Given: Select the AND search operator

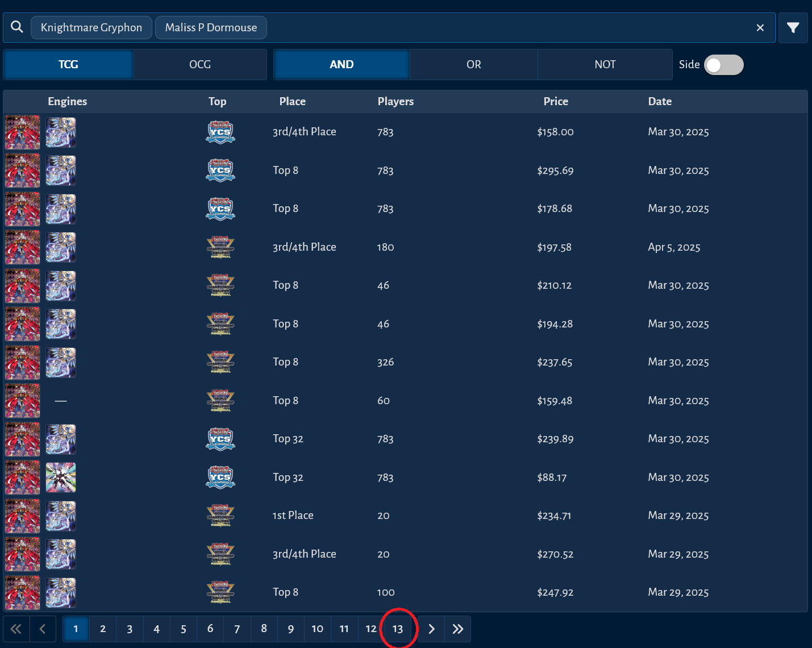Looking at the screenshot, I should click(342, 64).
